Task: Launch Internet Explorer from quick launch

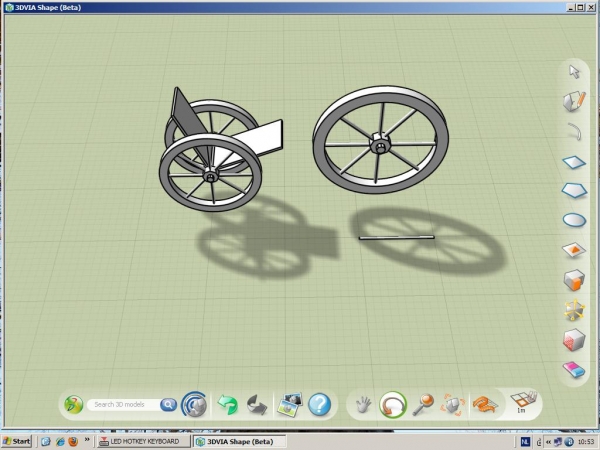Action: click(x=60, y=442)
